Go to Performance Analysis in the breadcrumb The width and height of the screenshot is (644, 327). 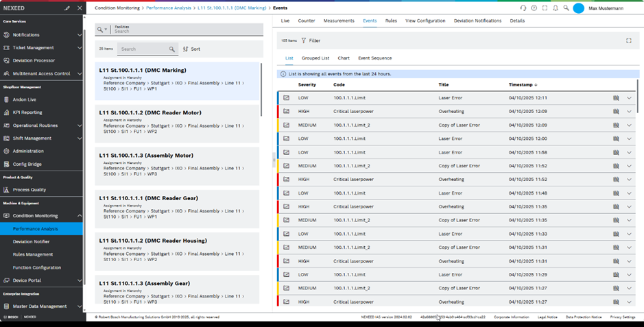click(170, 8)
